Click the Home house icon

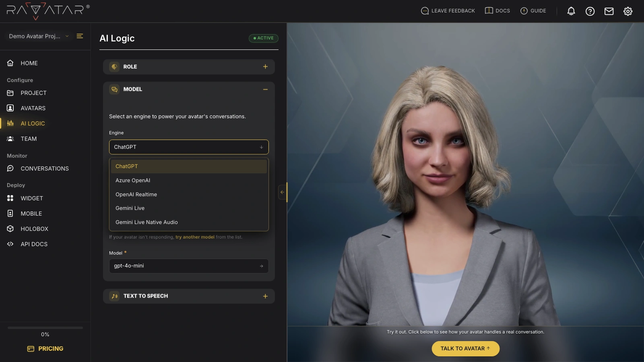click(10, 63)
